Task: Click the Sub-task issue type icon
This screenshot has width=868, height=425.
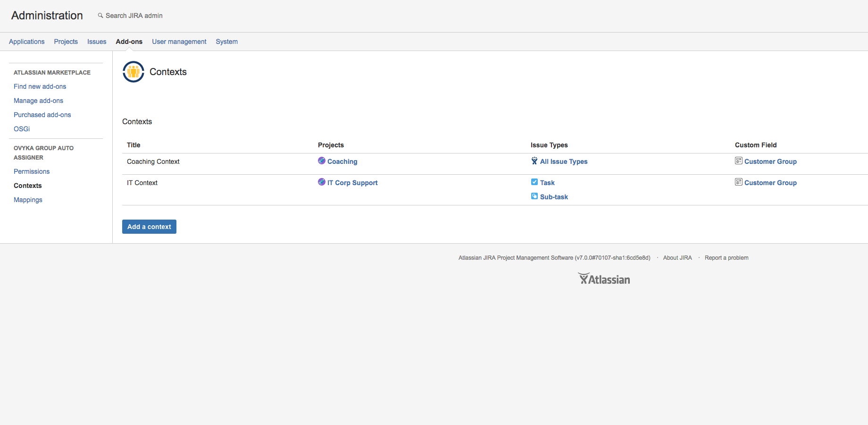Action: click(534, 196)
